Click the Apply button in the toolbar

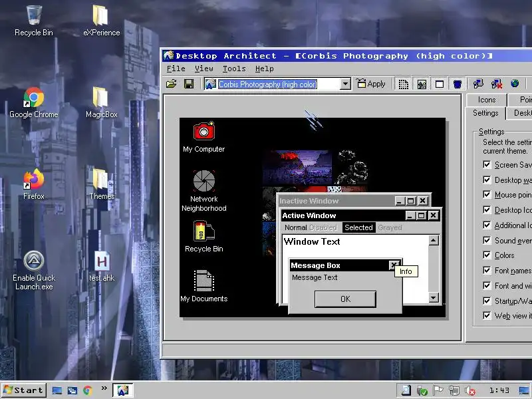pyautogui.click(x=371, y=84)
